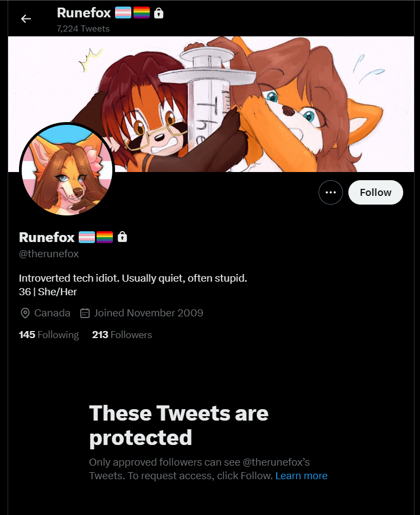Click the transgender flag emoji in header
420x515 pixels.
(123, 13)
